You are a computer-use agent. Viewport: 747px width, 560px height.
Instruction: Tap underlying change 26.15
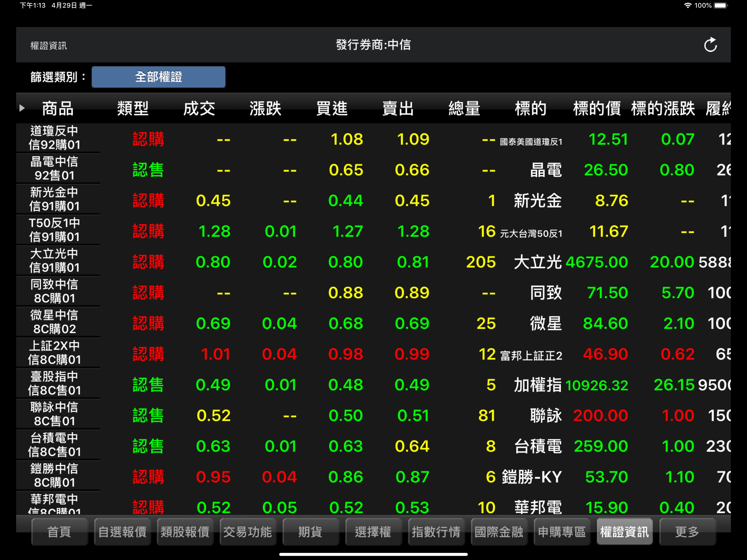click(x=674, y=385)
